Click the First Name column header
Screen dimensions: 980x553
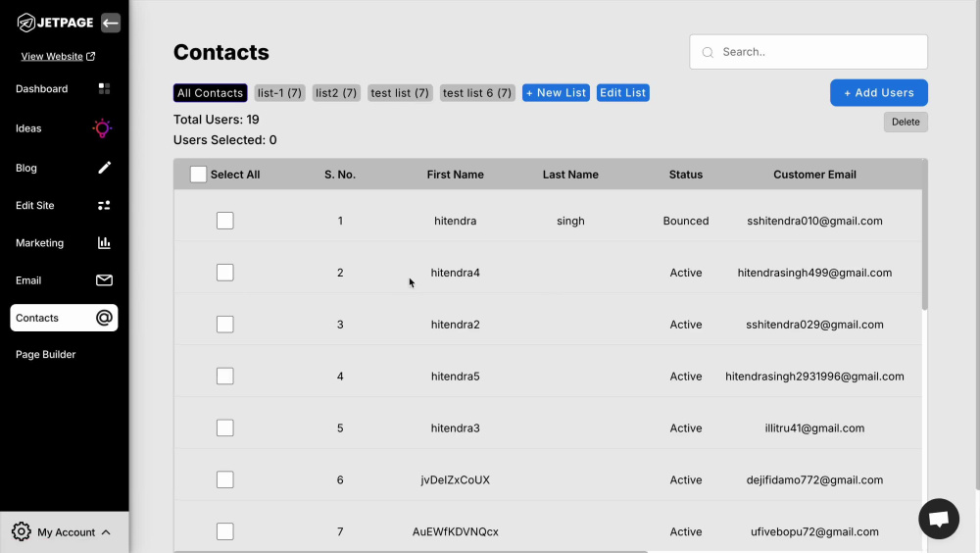(x=455, y=175)
